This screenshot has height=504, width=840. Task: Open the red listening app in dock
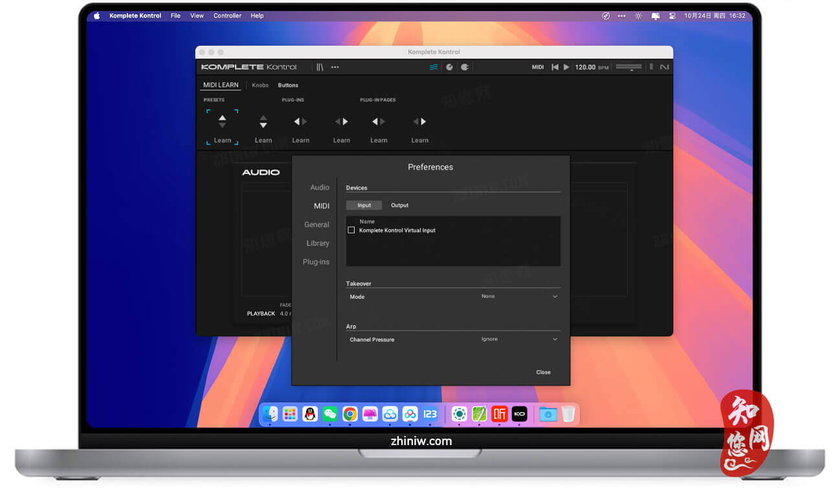[x=500, y=414]
